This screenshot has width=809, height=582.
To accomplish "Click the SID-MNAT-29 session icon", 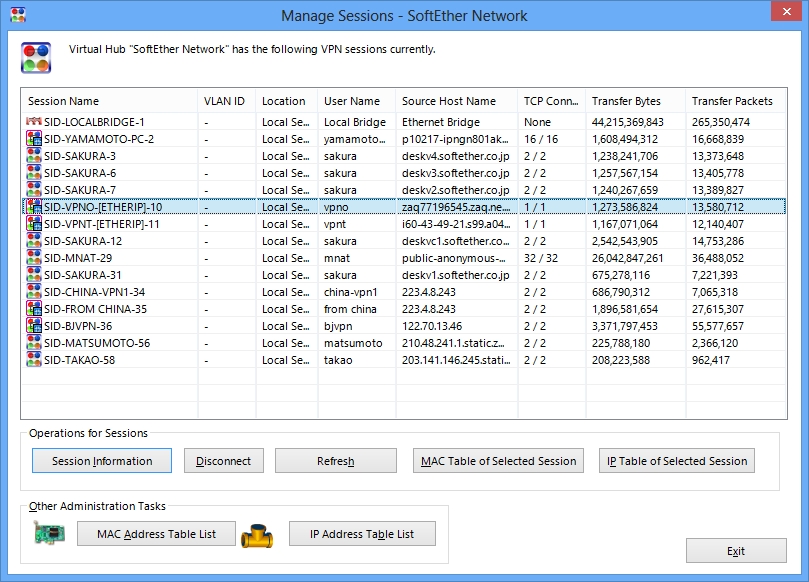I will click(x=34, y=258).
